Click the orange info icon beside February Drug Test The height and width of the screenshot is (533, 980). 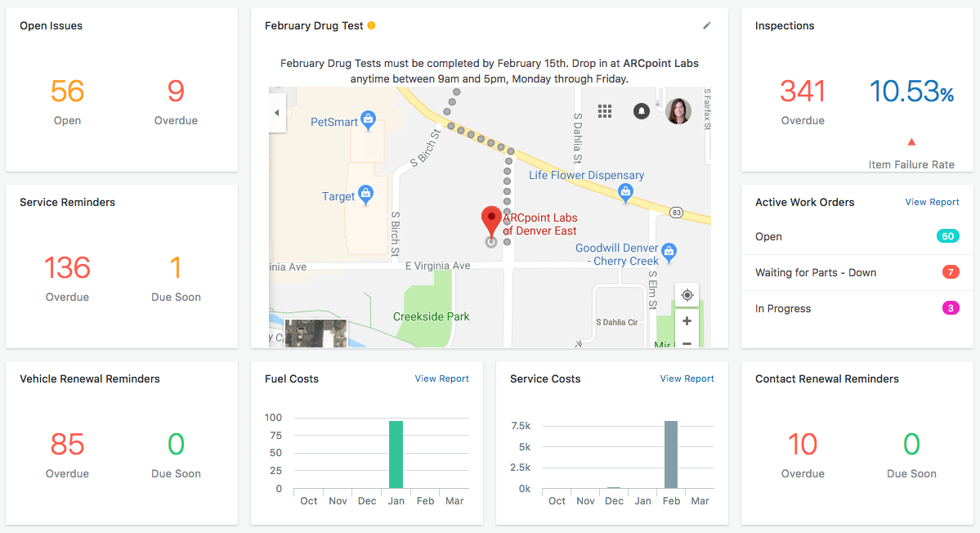coord(371,25)
